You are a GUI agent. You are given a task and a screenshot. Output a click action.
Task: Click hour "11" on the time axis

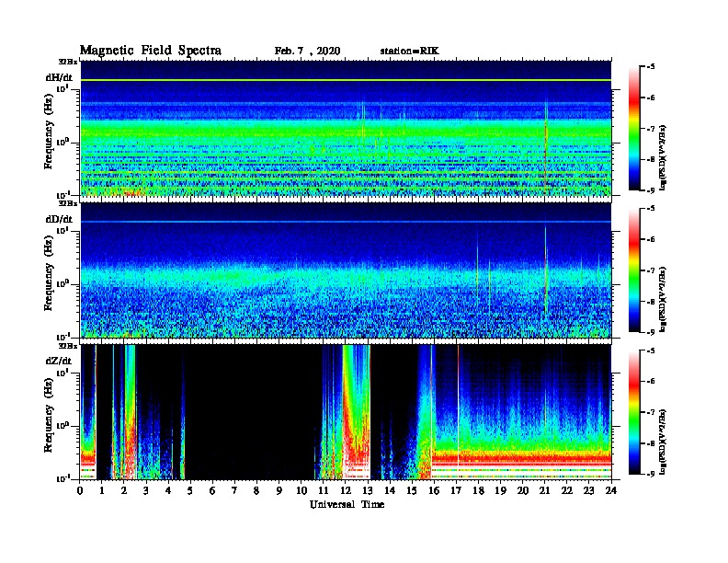click(324, 491)
